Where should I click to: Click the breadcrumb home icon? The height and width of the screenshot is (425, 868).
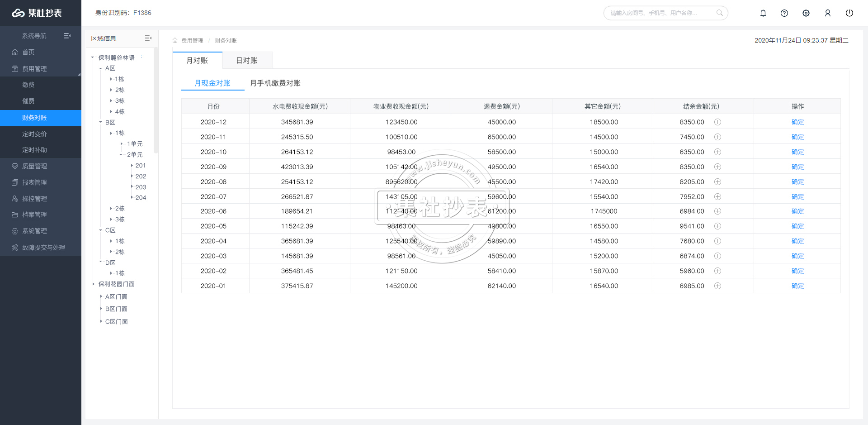pyautogui.click(x=175, y=41)
